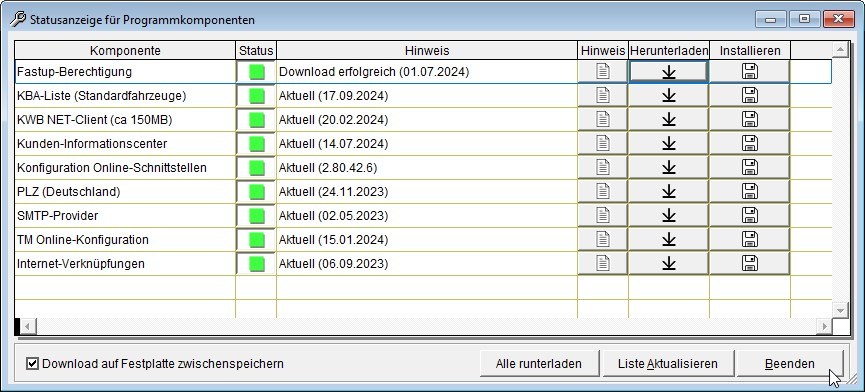This screenshot has height=392, width=865.
Task: Download the KBA-Liste (Standardfahrzeuge) component
Action: (669, 95)
